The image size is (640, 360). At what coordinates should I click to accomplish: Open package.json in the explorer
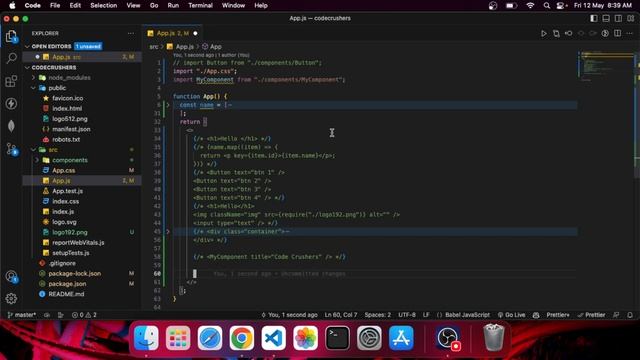click(67, 284)
